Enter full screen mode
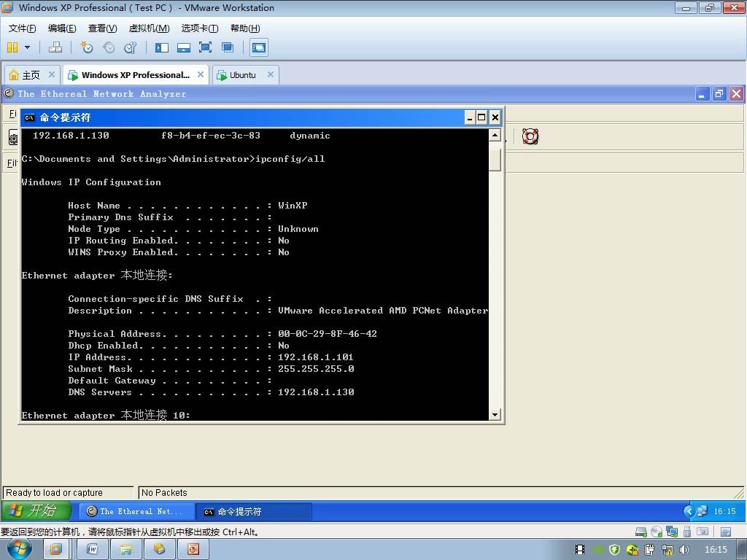The image size is (747, 560). click(x=205, y=47)
